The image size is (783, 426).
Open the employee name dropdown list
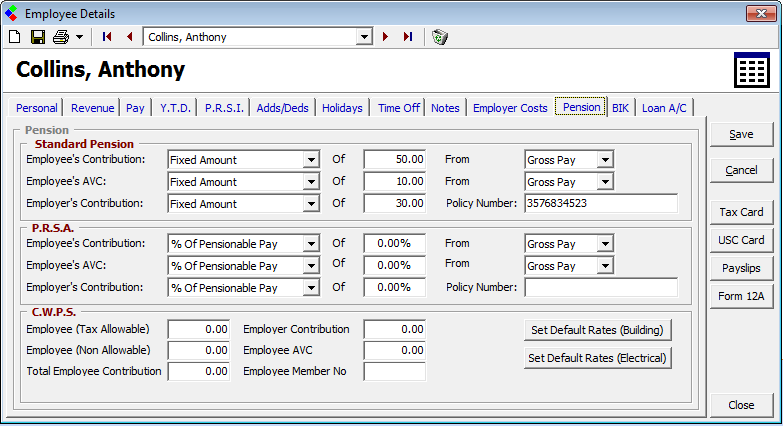[x=364, y=37]
